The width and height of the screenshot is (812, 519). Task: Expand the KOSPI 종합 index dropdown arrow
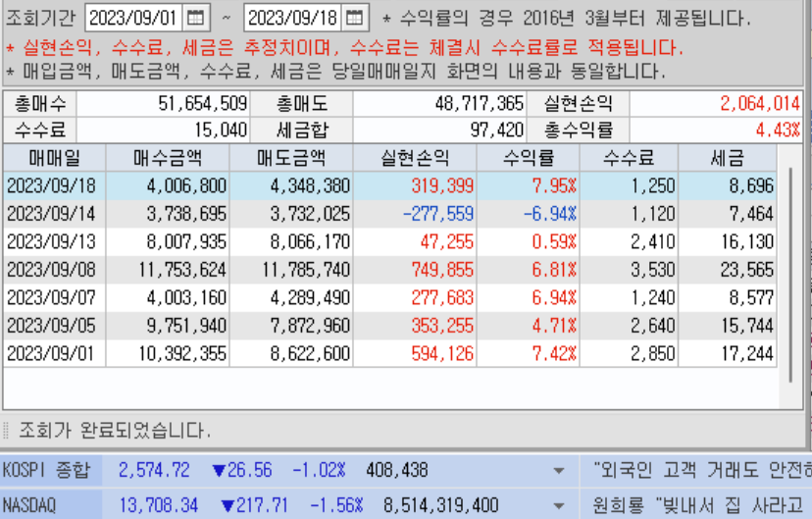559,471
